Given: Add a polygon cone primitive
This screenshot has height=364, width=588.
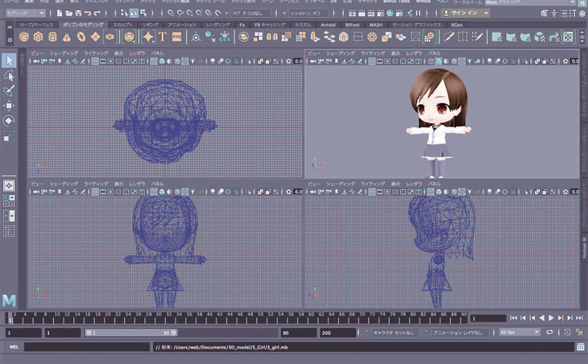Looking at the screenshot, I should [x=67, y=37].
